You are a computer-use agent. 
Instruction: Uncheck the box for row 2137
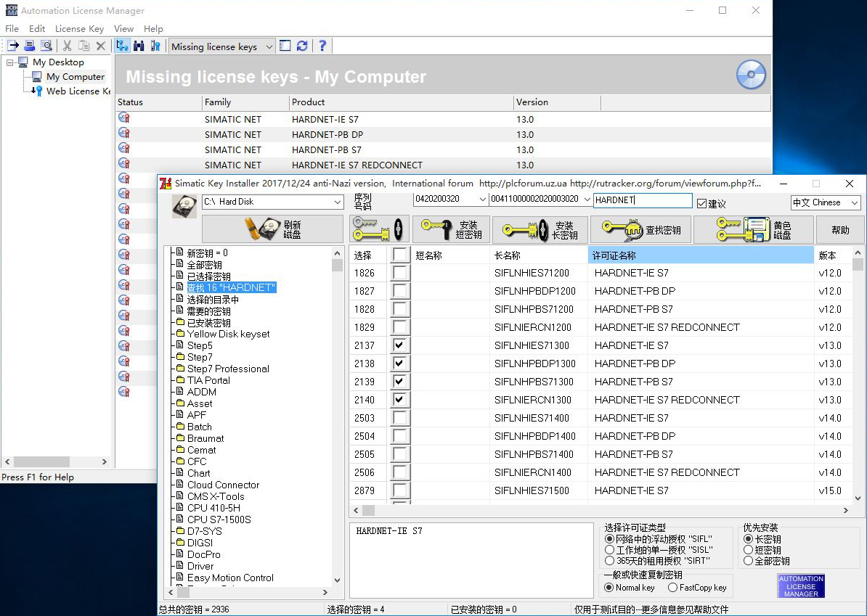coord(400,345)
